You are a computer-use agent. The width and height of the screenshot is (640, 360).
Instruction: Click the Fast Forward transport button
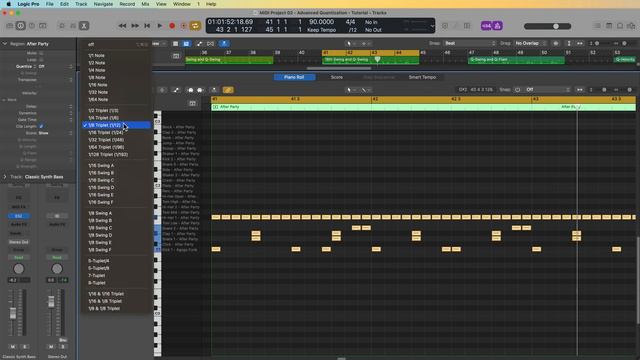point(135,26)
